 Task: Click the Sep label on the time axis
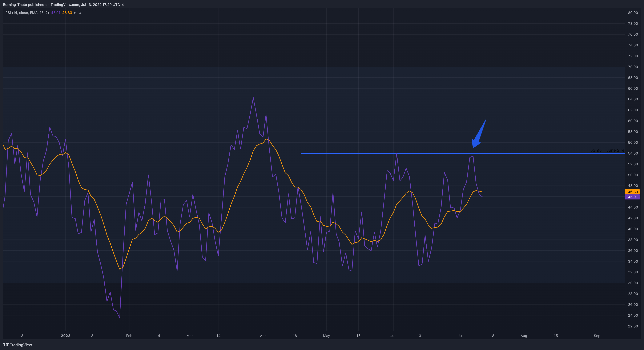597,336
